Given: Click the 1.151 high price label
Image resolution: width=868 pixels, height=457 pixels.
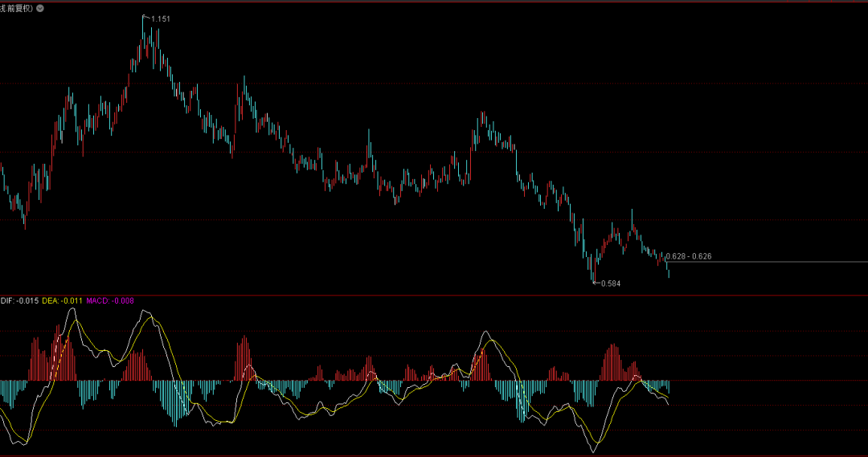Looking at the screenshot, I should 161,18.
